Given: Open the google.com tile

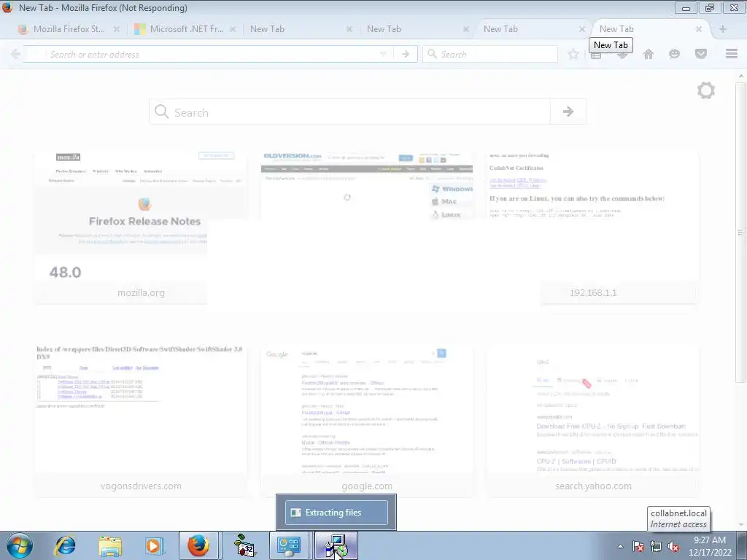Looking at the screenshot, I should 367,421.
